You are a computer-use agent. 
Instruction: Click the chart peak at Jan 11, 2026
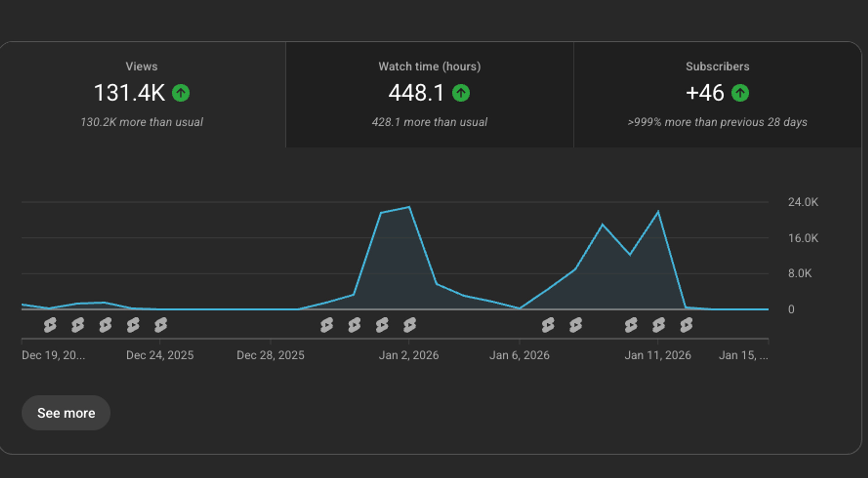pyautogui.click(x=658, y=211)
